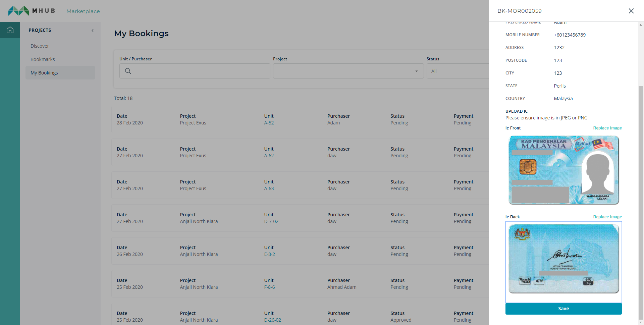Open Discover in sidebar
The image size is (644, 325).
(40, 46)
